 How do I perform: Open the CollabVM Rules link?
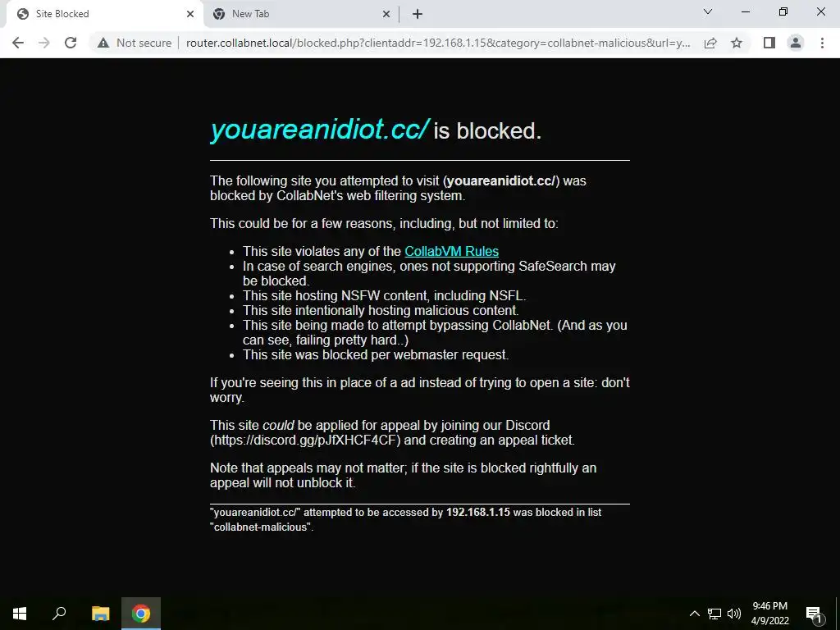tap(452, 251)
